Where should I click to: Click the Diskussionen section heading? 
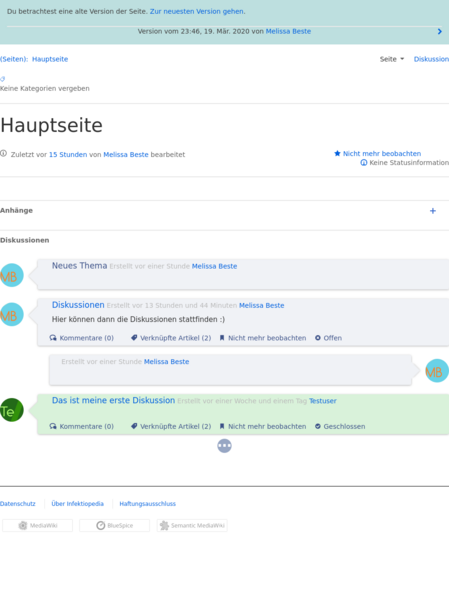(x=24, y=240)
